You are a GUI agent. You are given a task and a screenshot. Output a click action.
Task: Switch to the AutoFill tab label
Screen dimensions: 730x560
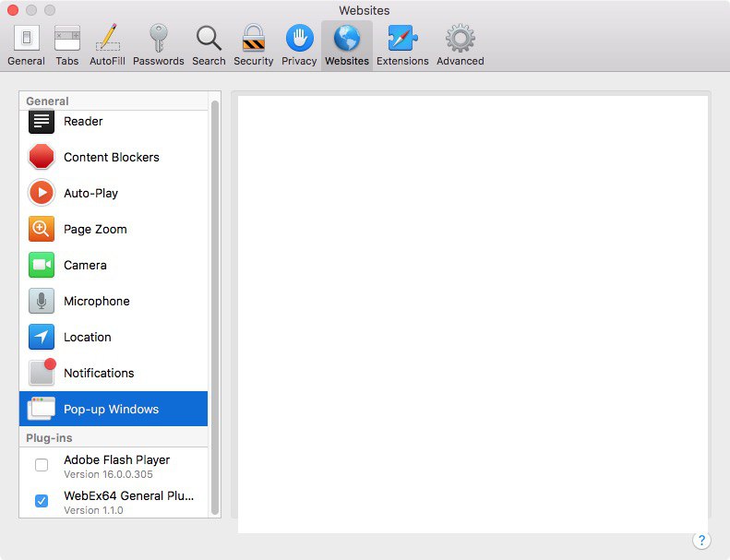click(x=108, y=61)
